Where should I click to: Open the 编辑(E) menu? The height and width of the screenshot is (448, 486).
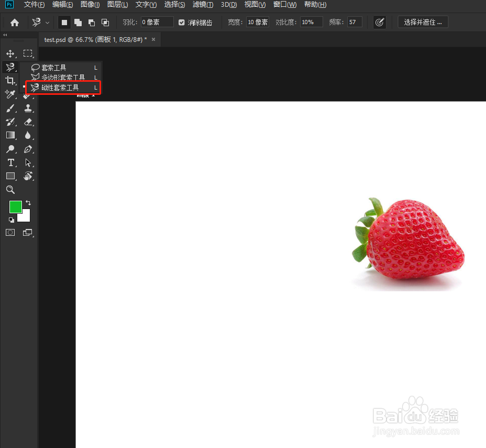pyautogui.click(x=63, y=5)
